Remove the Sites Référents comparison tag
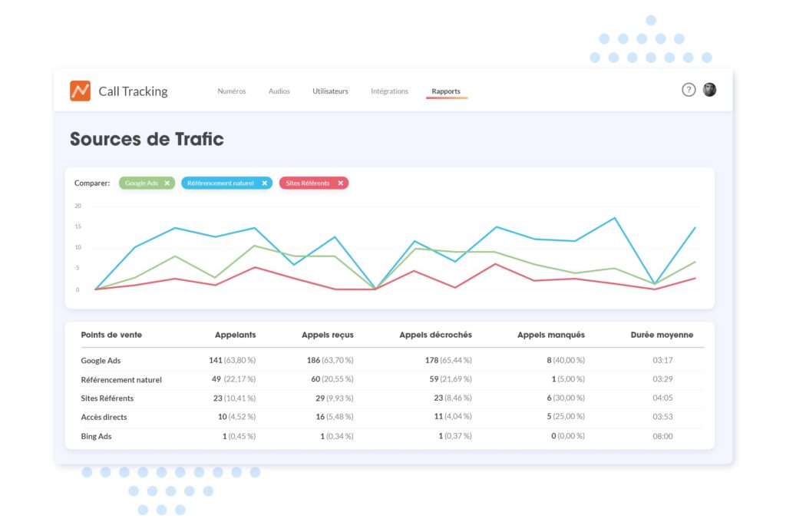This screenshot has width=786, height=532. coord(340,183)
